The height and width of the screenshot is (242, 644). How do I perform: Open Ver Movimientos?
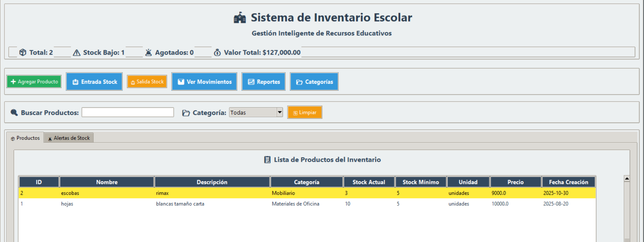(204, 82)
